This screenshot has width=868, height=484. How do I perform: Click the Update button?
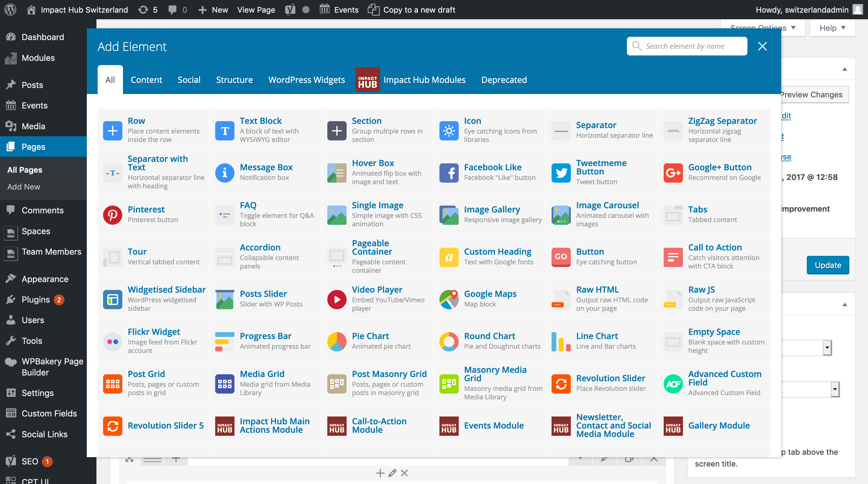(828, 265)
